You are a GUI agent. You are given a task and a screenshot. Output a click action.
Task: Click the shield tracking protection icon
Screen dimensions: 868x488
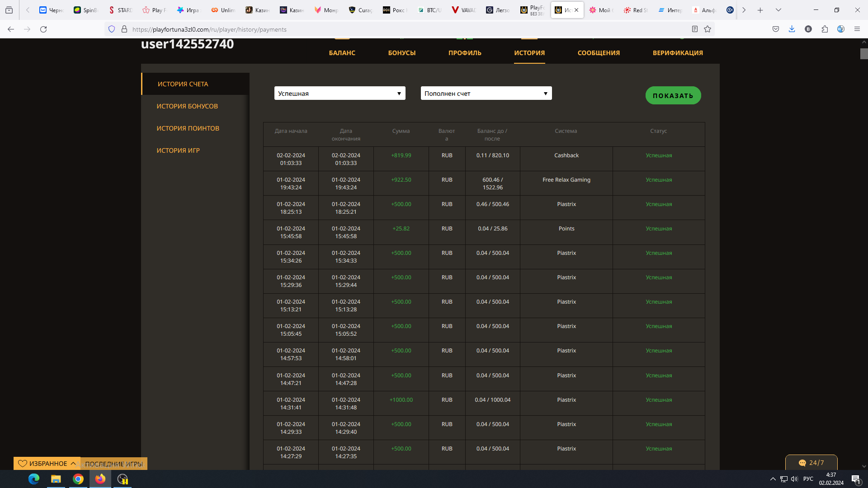click(x=112, y=29)
